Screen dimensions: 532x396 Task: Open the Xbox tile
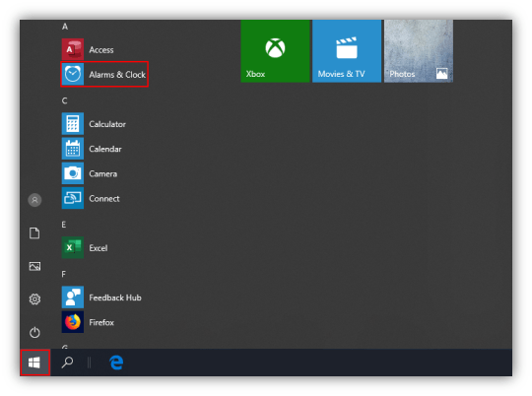[275, 51]
